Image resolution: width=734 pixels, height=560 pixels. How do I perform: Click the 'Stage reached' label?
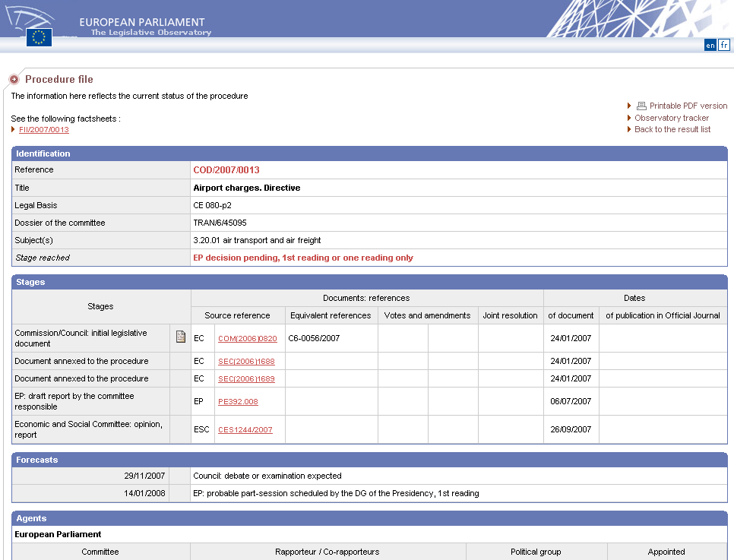point(42,258)
